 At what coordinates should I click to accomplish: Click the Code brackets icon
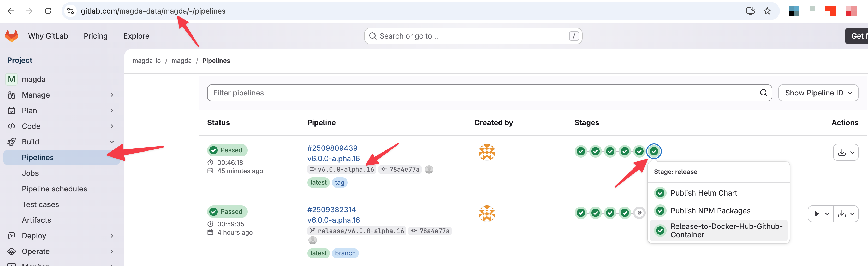11,126
